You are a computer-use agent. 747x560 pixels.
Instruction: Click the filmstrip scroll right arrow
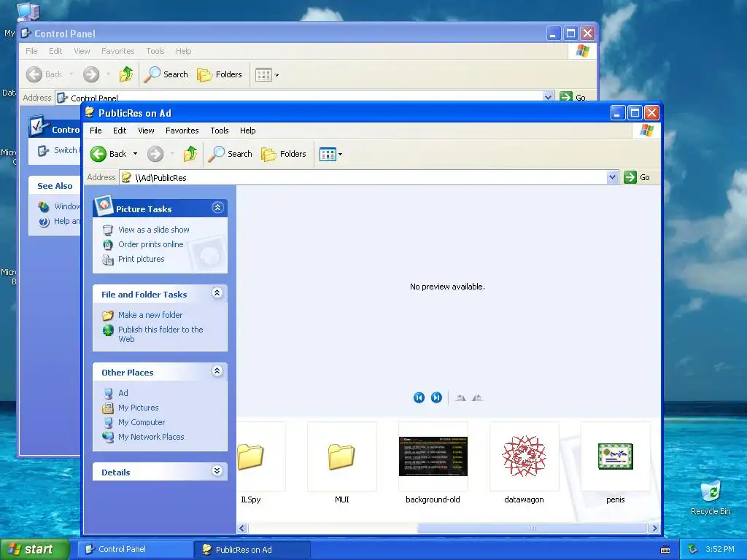coord(654,528)
